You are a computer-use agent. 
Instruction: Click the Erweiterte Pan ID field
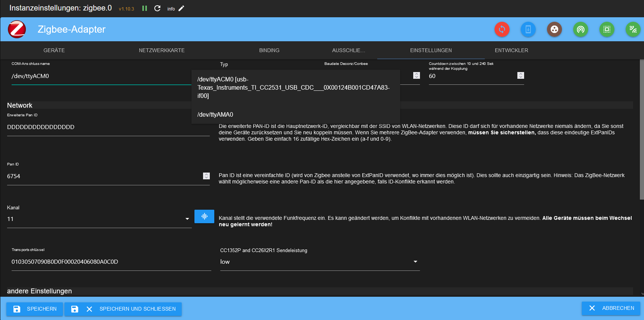[x=108, y=127]
